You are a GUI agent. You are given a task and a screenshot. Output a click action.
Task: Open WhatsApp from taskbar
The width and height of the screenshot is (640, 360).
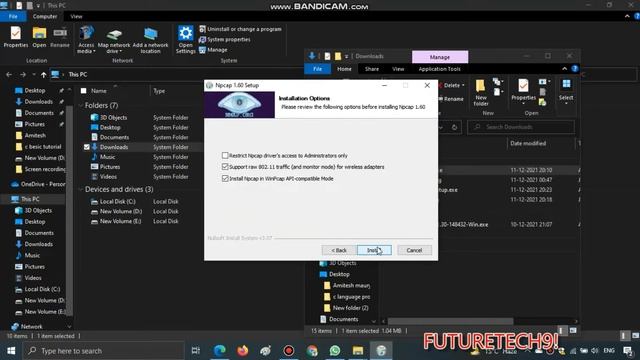pos(335,350)
